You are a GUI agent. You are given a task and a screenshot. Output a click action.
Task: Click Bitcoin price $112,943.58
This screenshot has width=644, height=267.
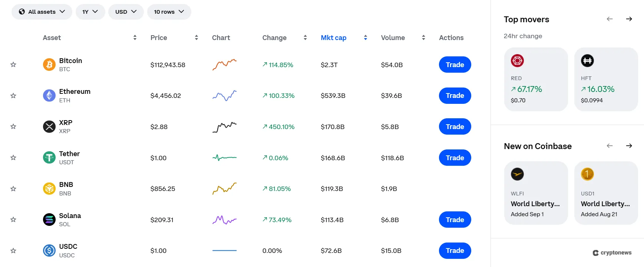(x=168, y=65)
